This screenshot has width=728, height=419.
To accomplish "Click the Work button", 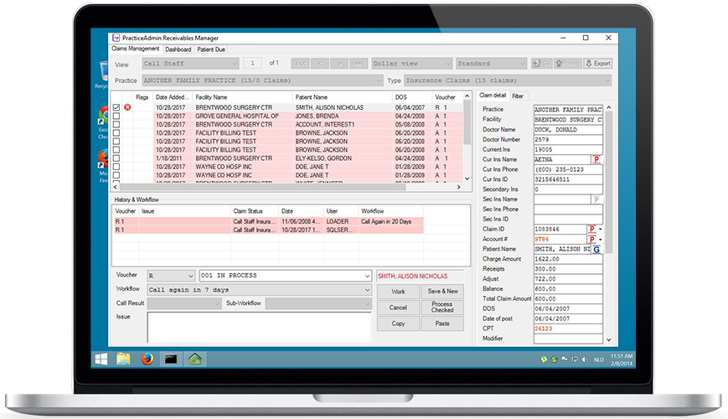I will [x=398, y=291].
